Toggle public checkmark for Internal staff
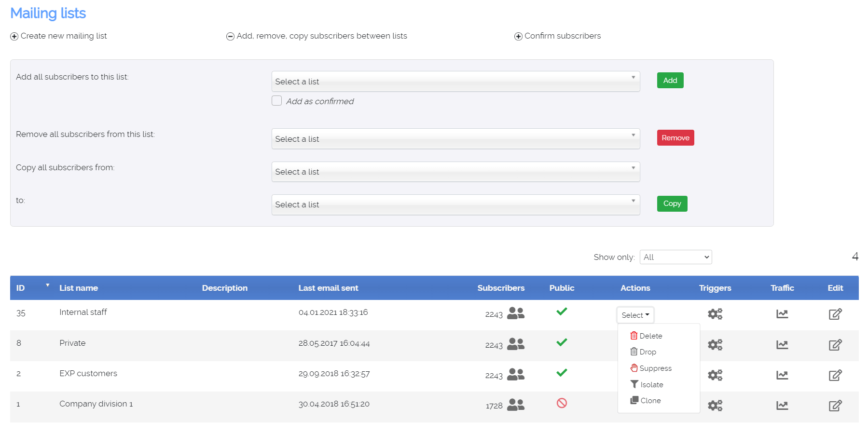Screen dimensions: 868x434 pos(562,312)
